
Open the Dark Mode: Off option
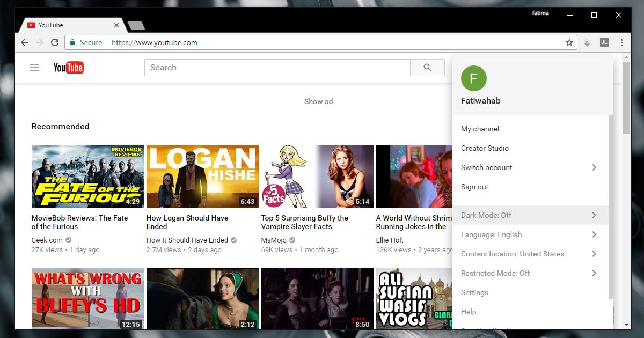tap(531, 215)
